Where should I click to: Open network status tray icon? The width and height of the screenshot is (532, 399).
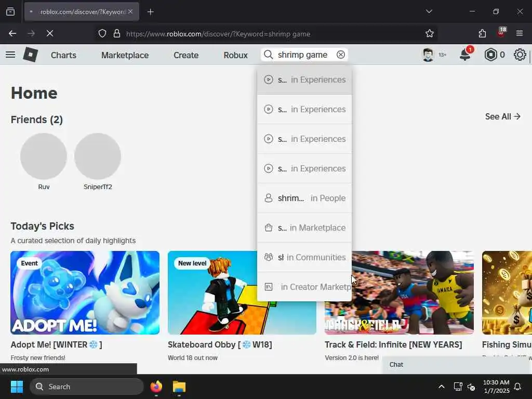pyautogui.click(x=458, y=387)
